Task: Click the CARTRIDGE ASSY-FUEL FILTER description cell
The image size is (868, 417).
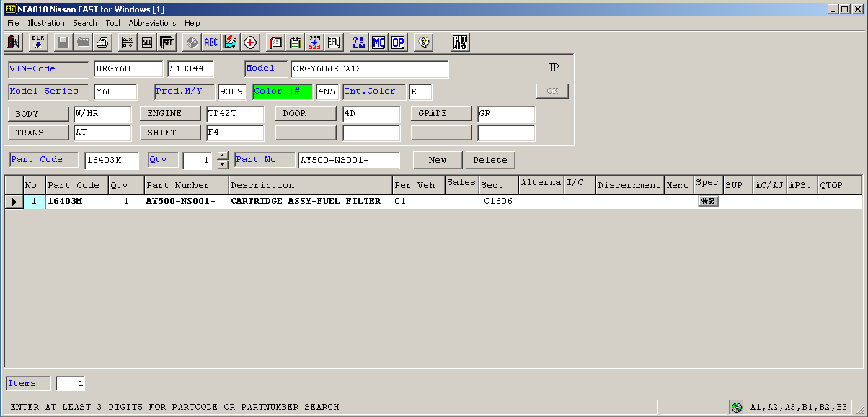Action: pos(311,202)
